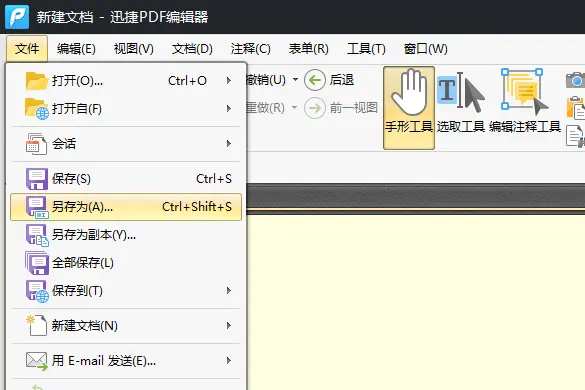Image resolution: width=585 pixels, height=390 pixels.
Task: Select the 手形工具 hand tool
Action: click(x=409, y=108)
